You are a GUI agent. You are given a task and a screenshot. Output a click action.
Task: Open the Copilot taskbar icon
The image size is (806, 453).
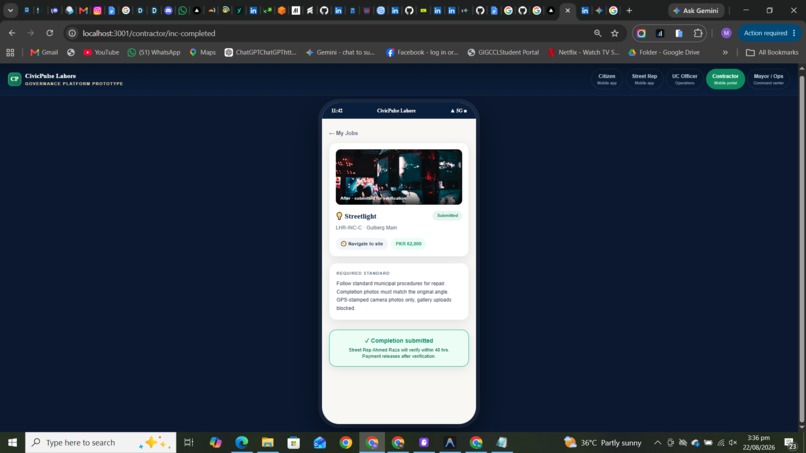pos(215,442)
